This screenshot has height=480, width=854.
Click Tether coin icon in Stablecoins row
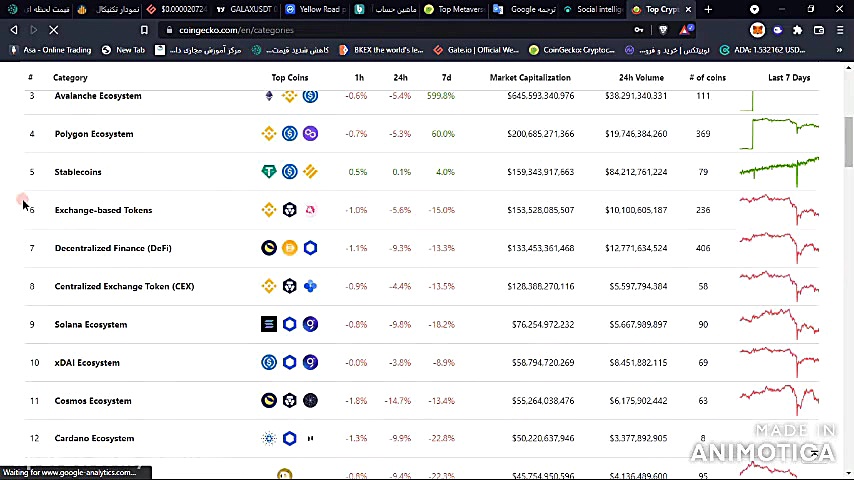click(x=269, y=172)
